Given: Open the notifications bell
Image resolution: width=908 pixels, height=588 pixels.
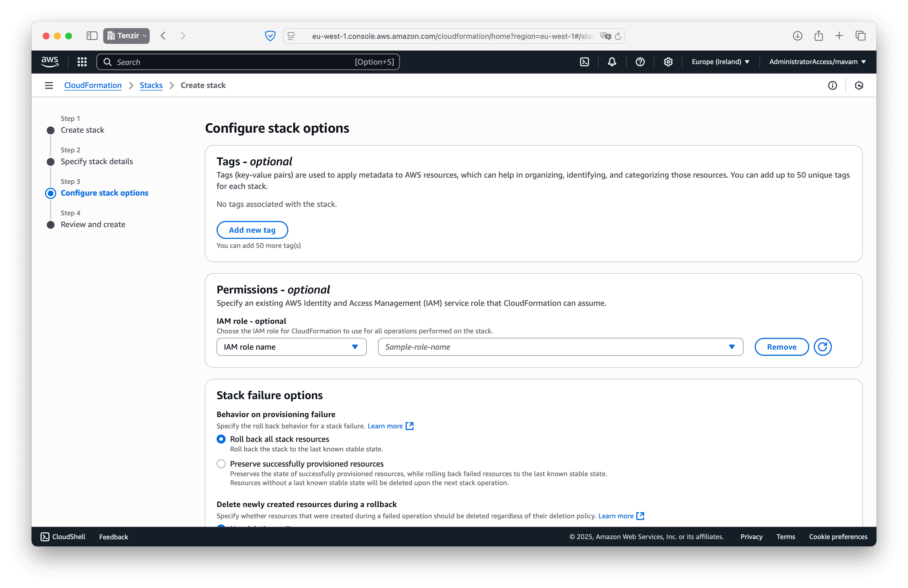Looking at the screenshot, I should [x=612, y=62].
